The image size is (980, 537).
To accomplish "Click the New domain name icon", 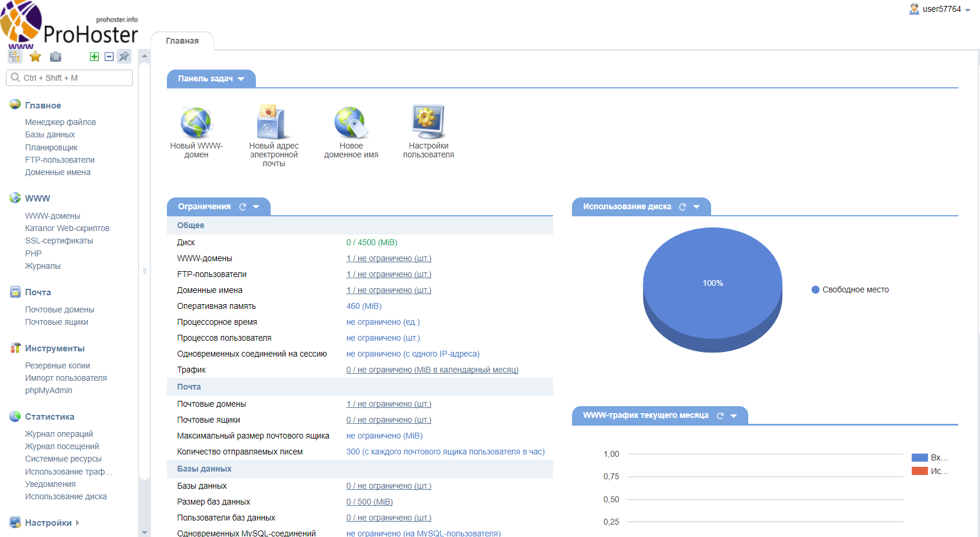I will [351, 123].
